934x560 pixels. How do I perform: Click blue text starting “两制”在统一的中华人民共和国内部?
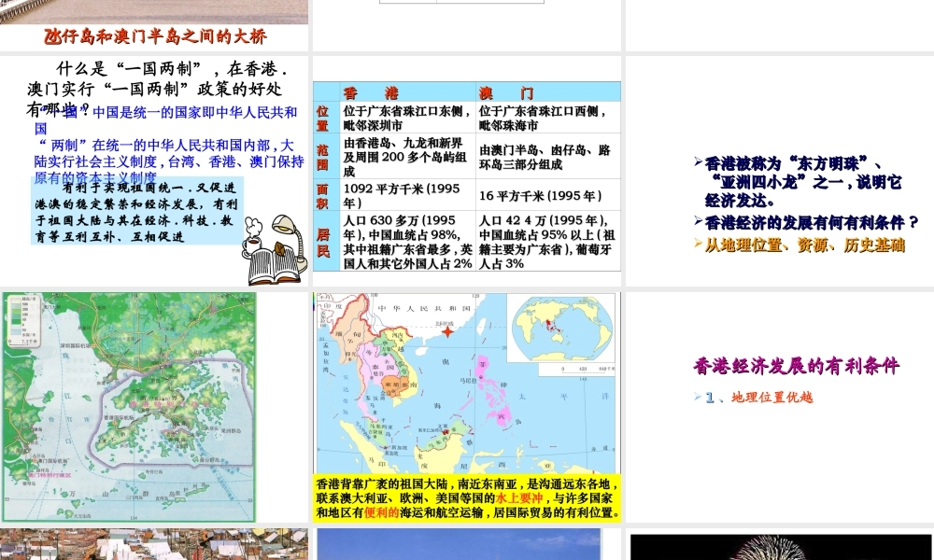tap(169, 161)
